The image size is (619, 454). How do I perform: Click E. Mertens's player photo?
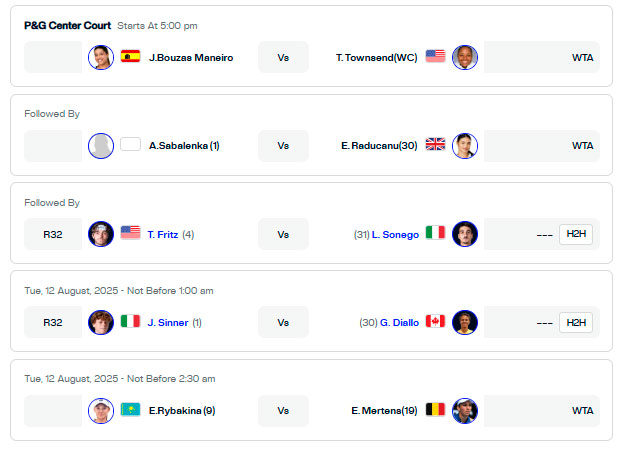(x=465, y=411)
